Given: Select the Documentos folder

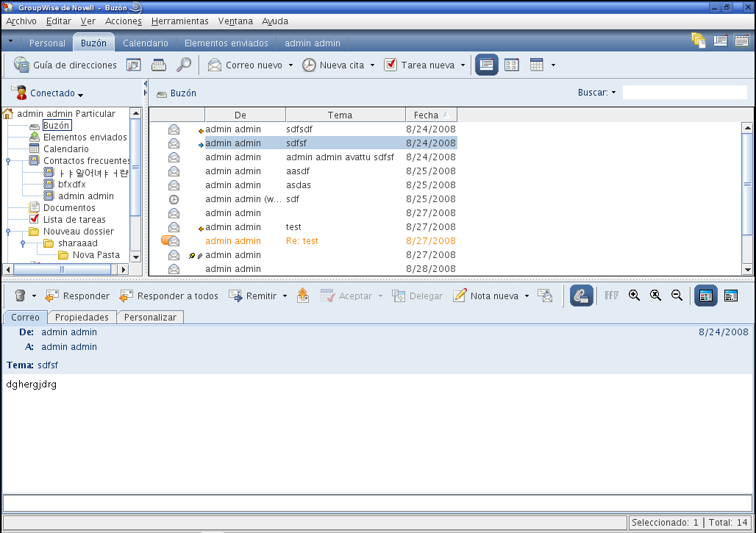Looking at the screenshot, I should click(x=69, y=208).
